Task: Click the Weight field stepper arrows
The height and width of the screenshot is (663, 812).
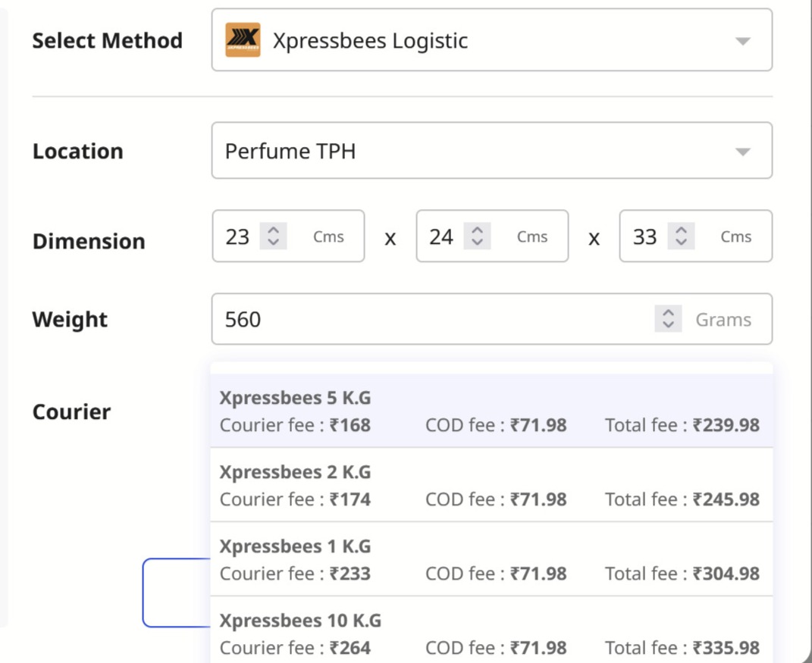Action: click(668, 319)
